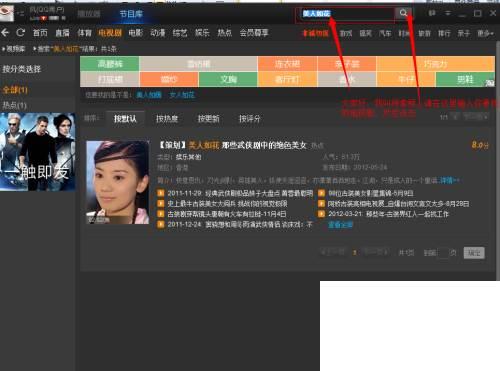Click the small icon on the ad banner corner
Screen dimensions: 500x371
coord(490,83)
